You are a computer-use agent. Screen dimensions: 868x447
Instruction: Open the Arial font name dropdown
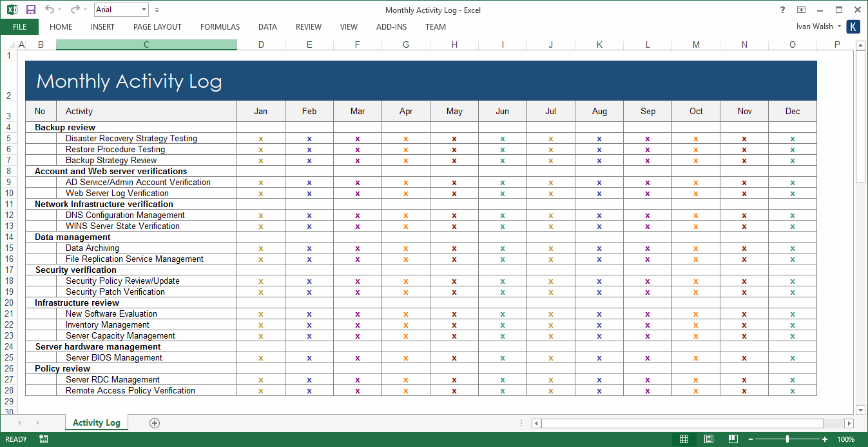coord(145,10)
